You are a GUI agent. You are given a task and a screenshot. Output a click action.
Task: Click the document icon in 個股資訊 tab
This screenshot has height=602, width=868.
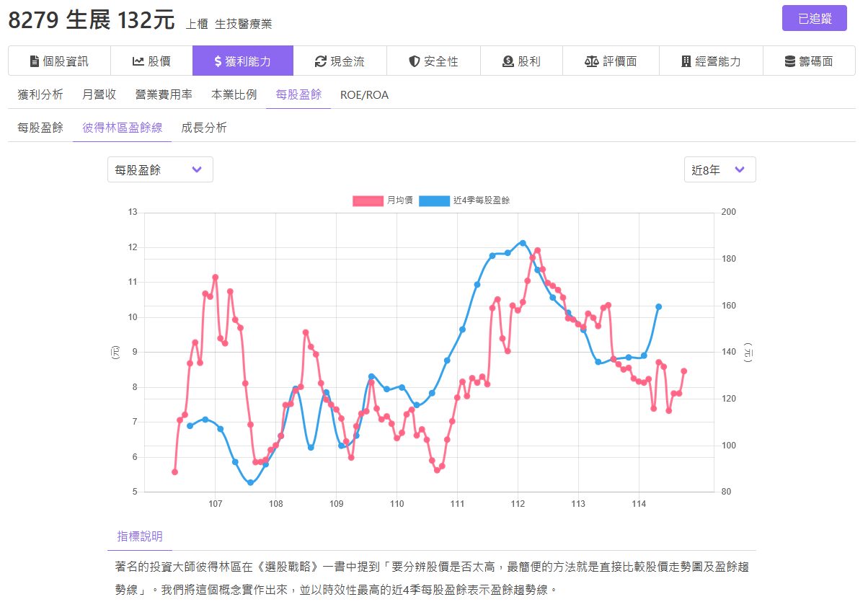[x=34, y=61]
